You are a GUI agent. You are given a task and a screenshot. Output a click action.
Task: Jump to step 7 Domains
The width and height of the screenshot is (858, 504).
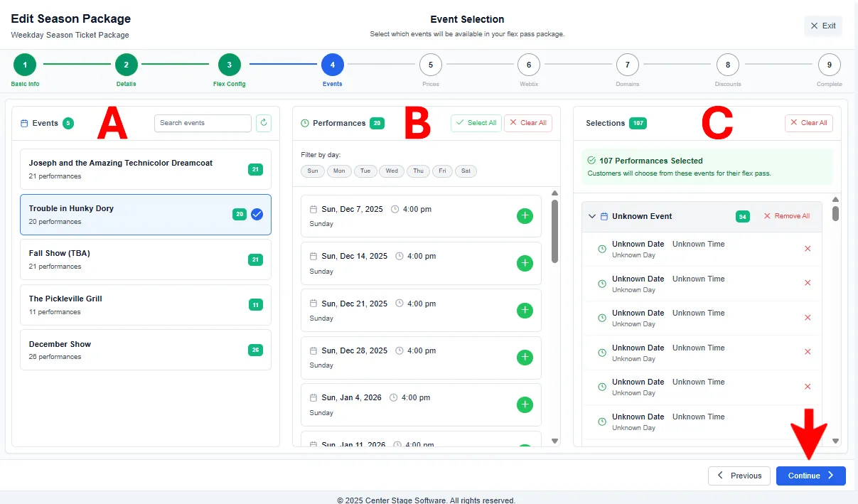[627, 65]
